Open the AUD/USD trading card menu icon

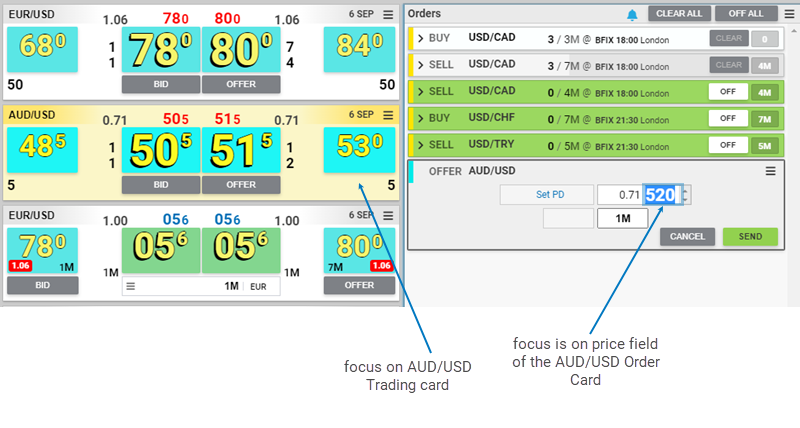click(388, 115)
